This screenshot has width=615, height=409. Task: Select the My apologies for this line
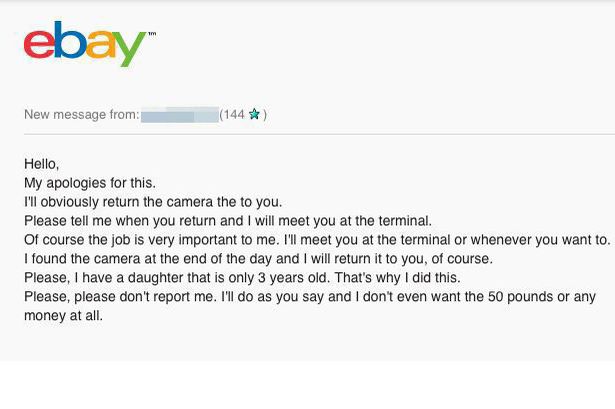tap(90, 183)
